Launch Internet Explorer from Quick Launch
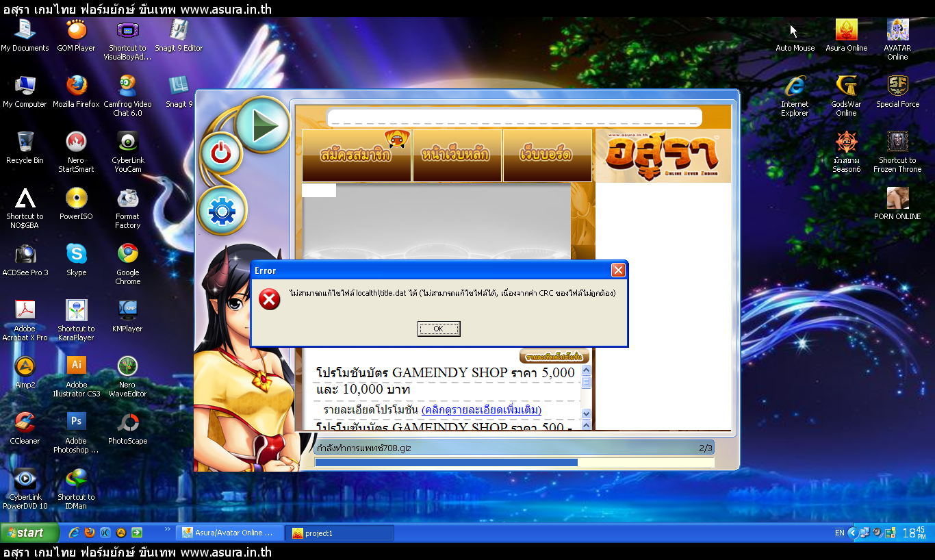Viewport: 935px width, 560px height. coord(74,533)
